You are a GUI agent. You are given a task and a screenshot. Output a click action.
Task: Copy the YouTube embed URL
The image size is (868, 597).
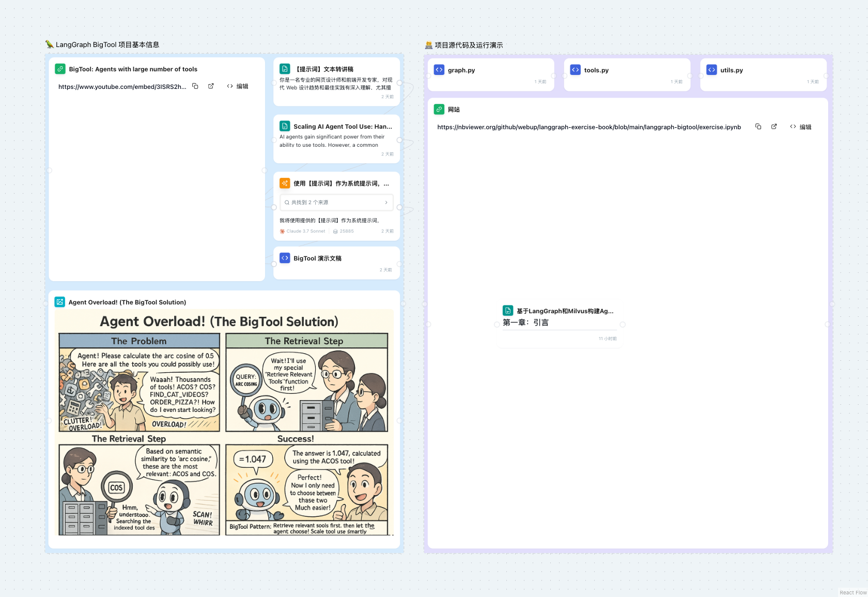195,86
